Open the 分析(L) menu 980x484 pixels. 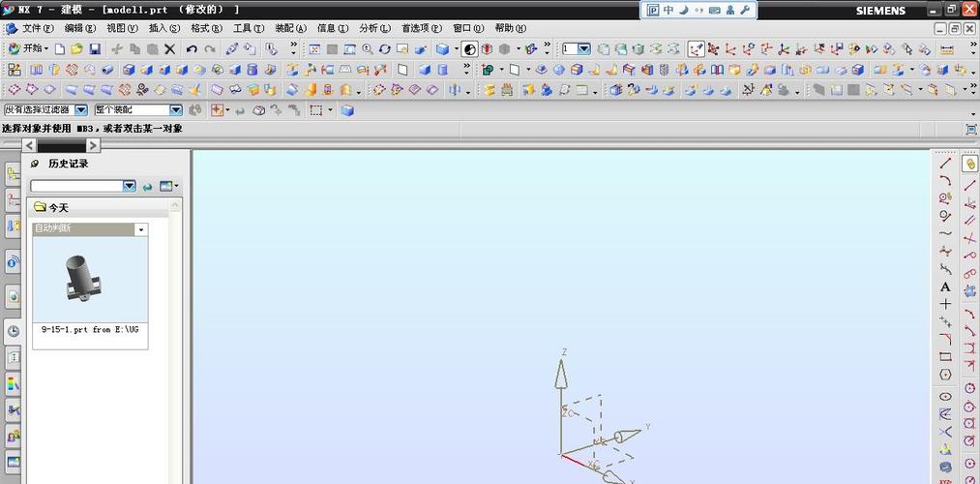(375, 28)
